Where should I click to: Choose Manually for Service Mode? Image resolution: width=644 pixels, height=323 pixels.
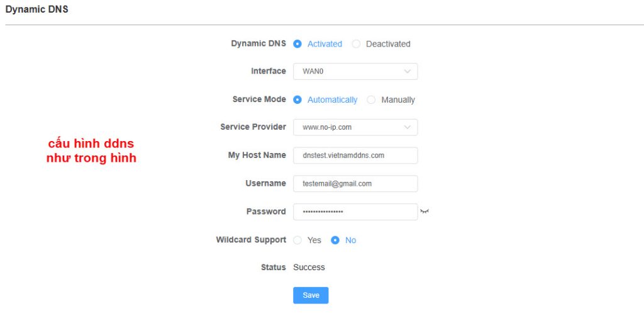tap(371, 99)
